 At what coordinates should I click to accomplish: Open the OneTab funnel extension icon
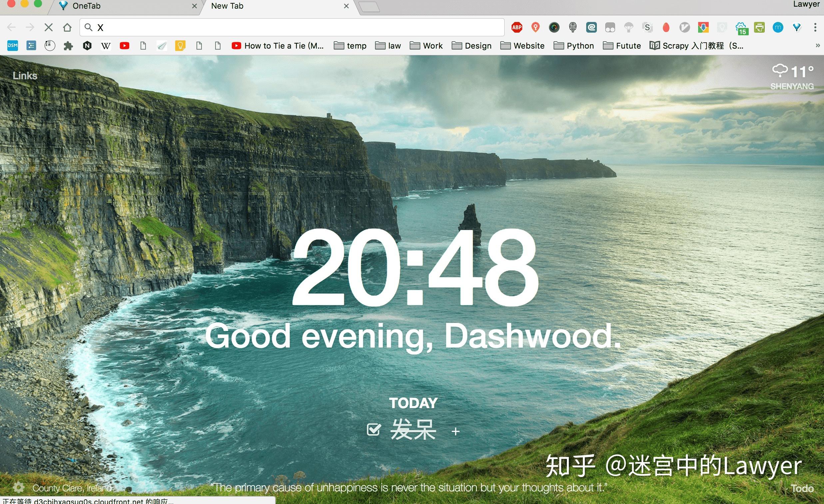click(x=797, y=27)
